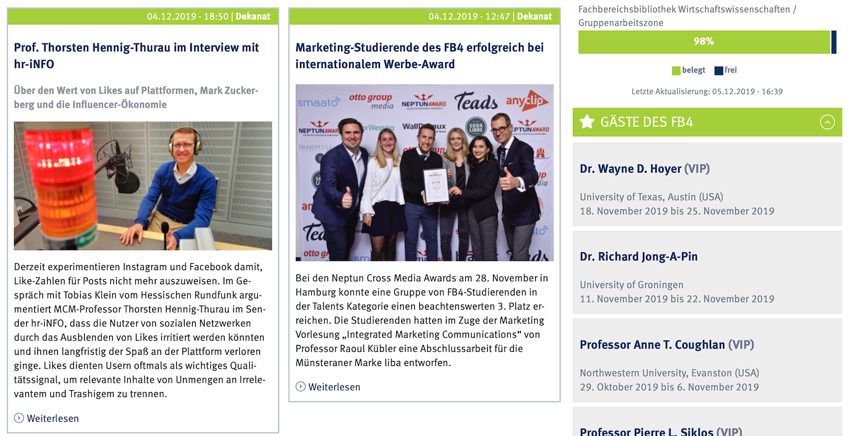868x436 pixels.
Task: Open the headline Prof. Thorsten Hennig-Thurau im Interview
Action: click(x=136, y=56)
